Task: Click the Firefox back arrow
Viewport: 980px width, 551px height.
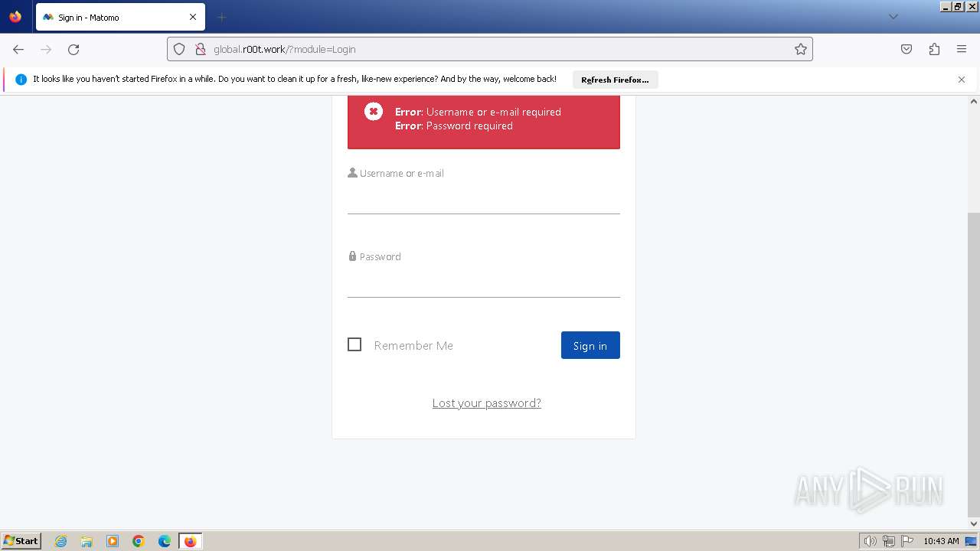Action: click(18, 49)
